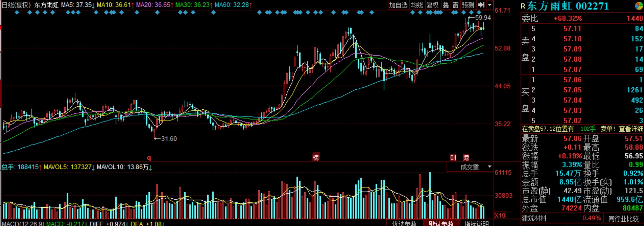Expand the dropdown arrow after the jump icon
The width and height of the screenshot is (644, 226).
[x=490, y=5]
